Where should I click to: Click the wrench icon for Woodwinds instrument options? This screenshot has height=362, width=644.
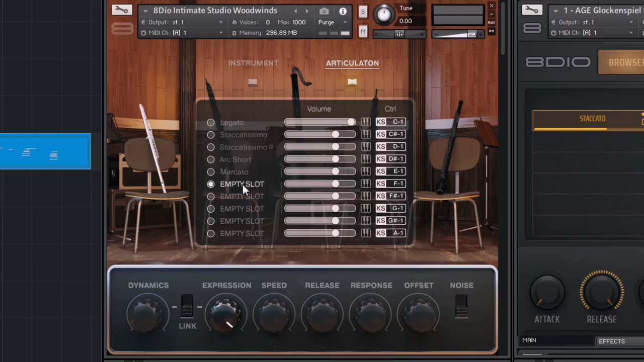121,10
